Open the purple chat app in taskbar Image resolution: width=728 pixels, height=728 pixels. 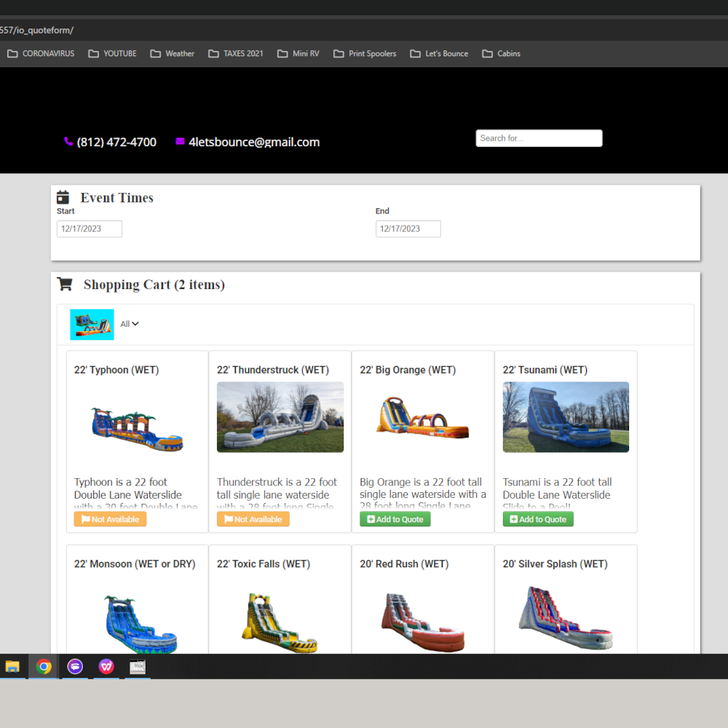(x=75, y=667)
